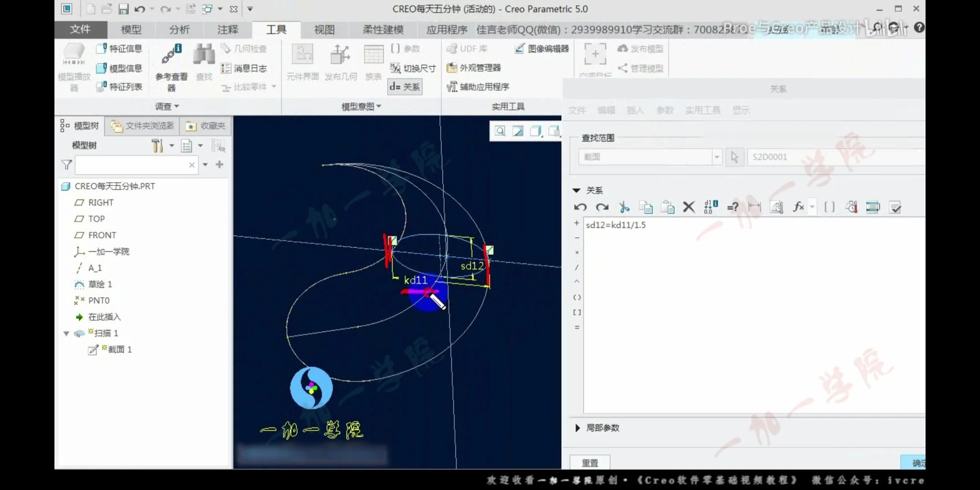
Task: Switch to the 视图 ribbon tab
Action: click(x=324, y=29)
